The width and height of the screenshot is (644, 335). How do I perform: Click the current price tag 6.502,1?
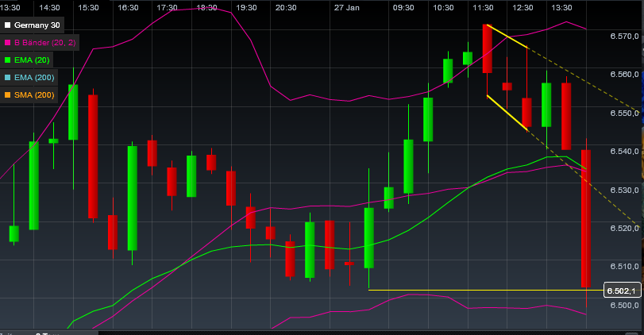point(622,291)
